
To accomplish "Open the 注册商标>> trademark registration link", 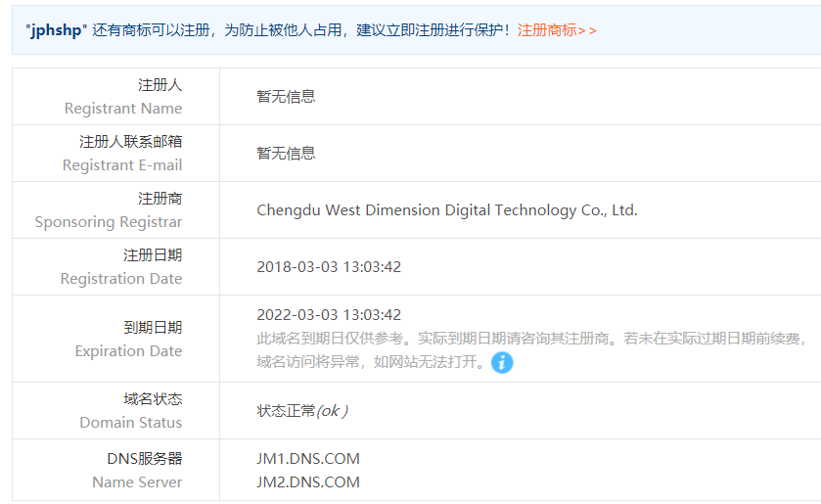I will [557, 30].
